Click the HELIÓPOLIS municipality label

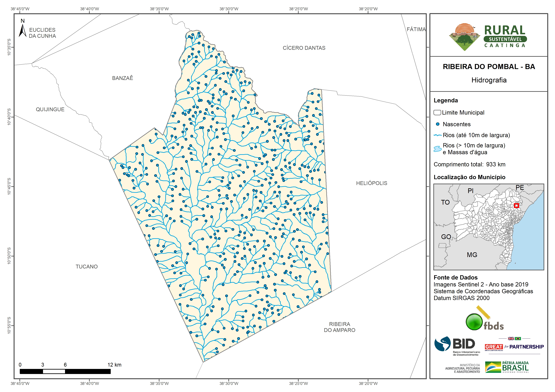tap(372, 183)
